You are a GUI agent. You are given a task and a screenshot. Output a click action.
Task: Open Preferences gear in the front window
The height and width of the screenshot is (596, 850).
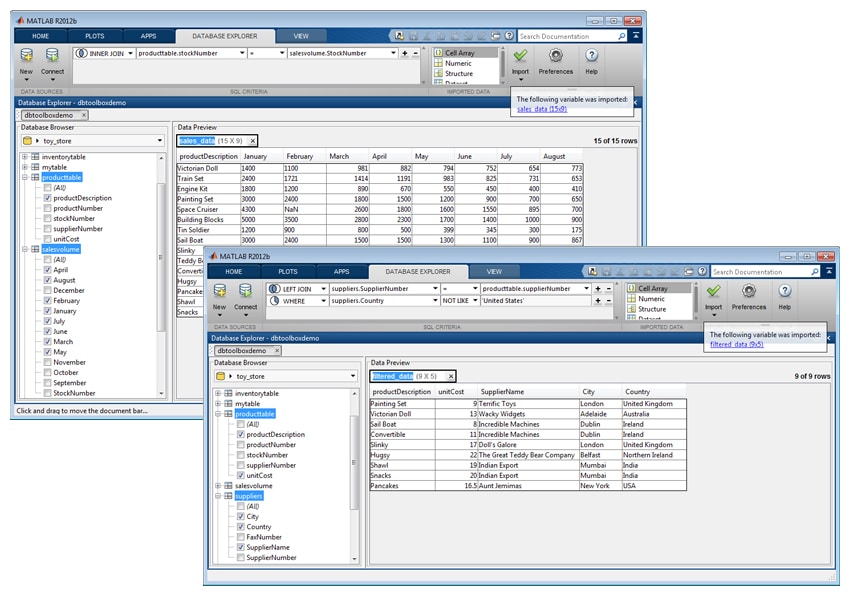point(749,291)
